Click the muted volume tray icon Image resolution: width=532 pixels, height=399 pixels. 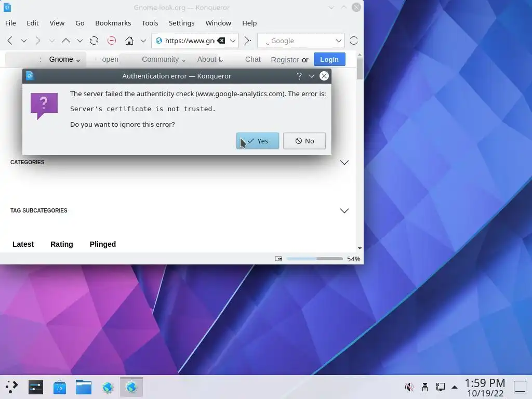click(x=409, y=387)
